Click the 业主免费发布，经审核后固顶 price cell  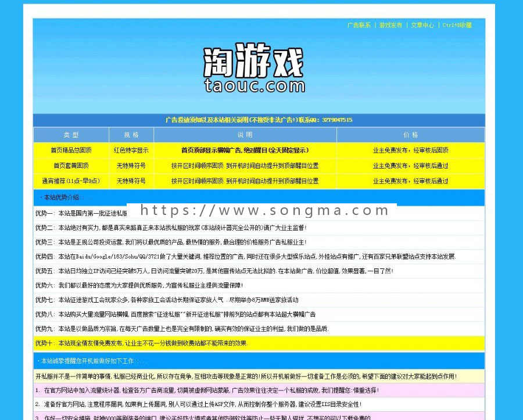tap(411, 150)
